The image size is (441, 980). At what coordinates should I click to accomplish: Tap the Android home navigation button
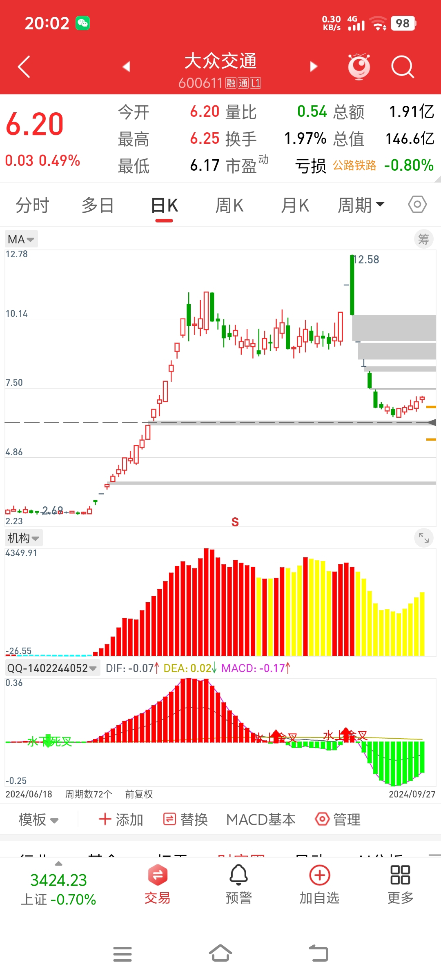pyautogui.click(x=220, y=953)
